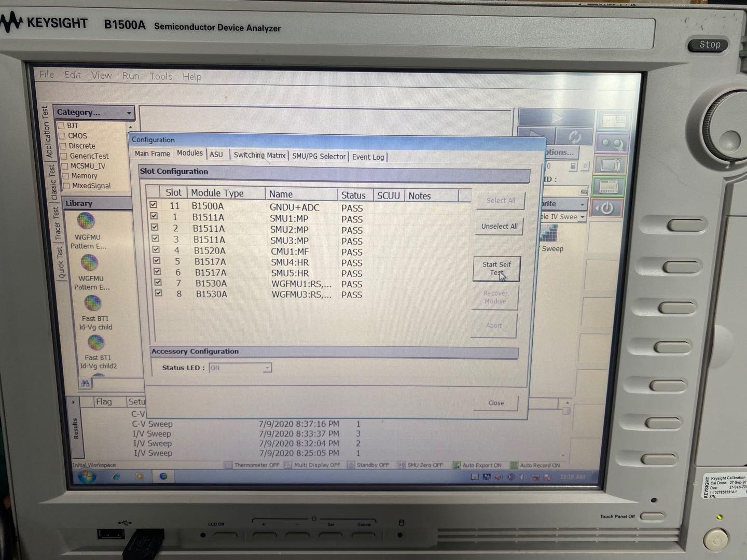The image size is (747, 560).
Task: Uncheck slot 5 SMU4:HR checkbox
Action: 157,260
